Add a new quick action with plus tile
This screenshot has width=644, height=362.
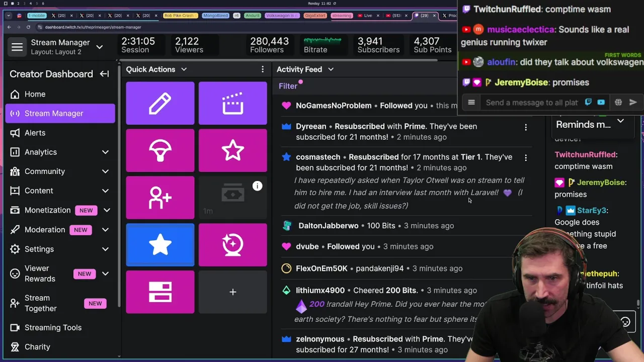click(x=232, y=292)
